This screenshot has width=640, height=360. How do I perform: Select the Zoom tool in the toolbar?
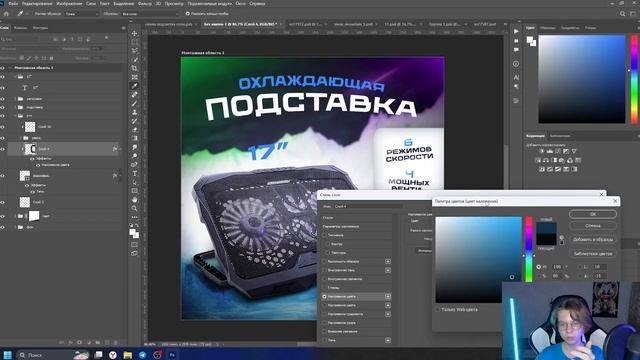[x=134, y=209]
